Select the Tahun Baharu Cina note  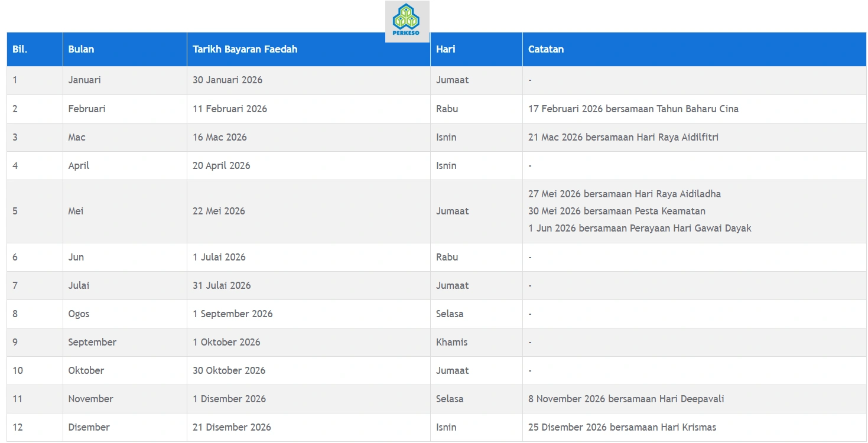click(633, 109)
